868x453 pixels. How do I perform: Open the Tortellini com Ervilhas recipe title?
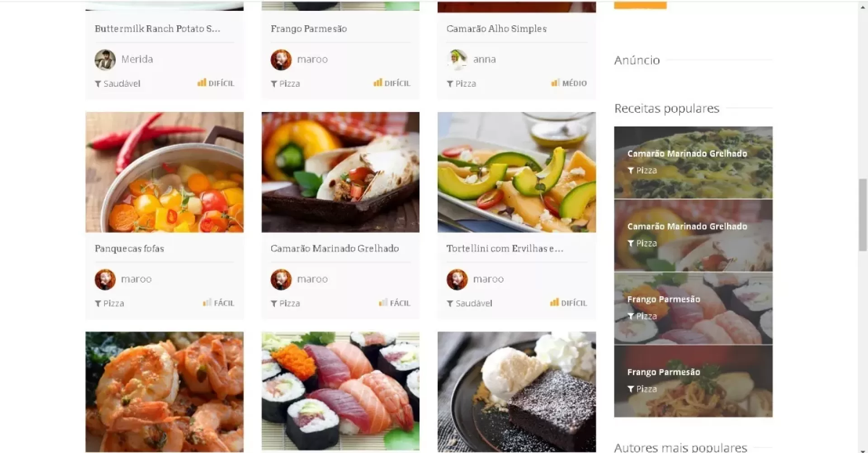pos(505,248)
